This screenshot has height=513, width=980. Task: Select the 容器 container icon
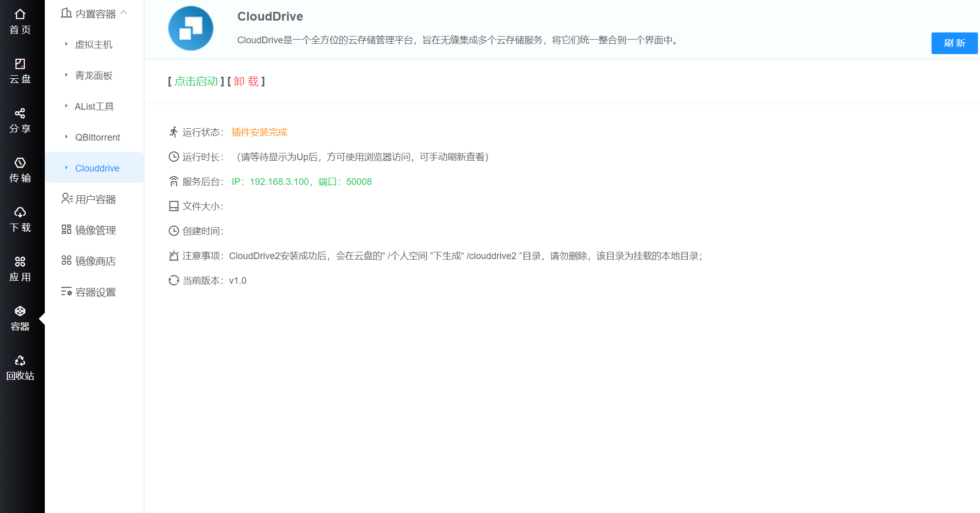(20, 311)
